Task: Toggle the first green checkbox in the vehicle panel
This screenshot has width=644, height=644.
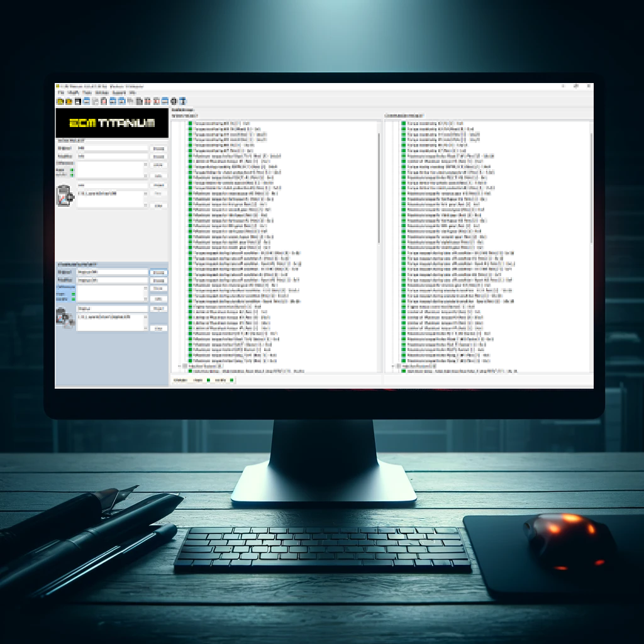Action: pos(72,170)
